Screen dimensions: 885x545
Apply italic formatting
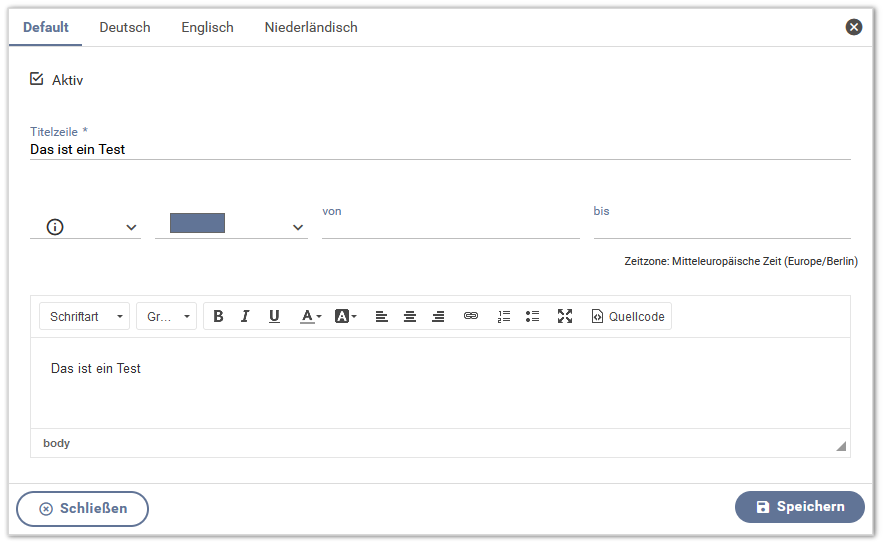coord(245,316)
